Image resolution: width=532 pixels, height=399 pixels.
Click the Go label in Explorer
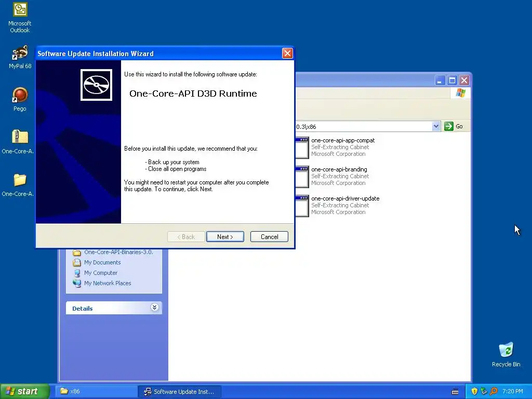point(459,126)
